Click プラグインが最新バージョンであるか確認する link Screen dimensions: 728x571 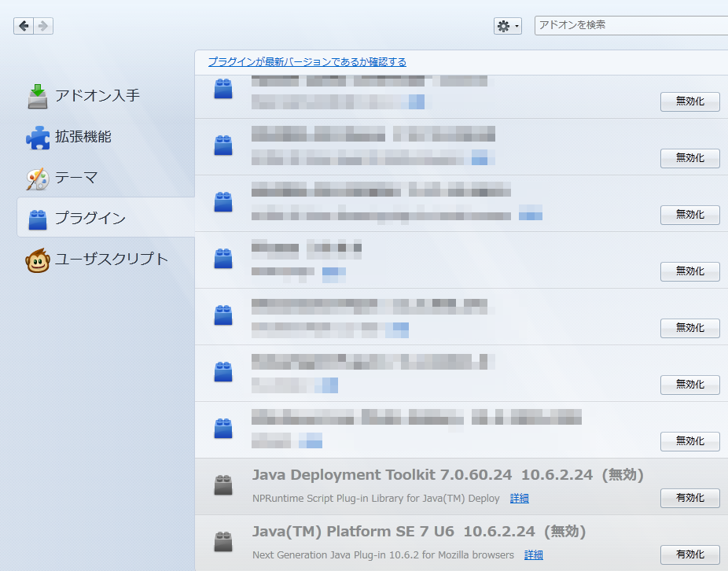pos(307,62)
